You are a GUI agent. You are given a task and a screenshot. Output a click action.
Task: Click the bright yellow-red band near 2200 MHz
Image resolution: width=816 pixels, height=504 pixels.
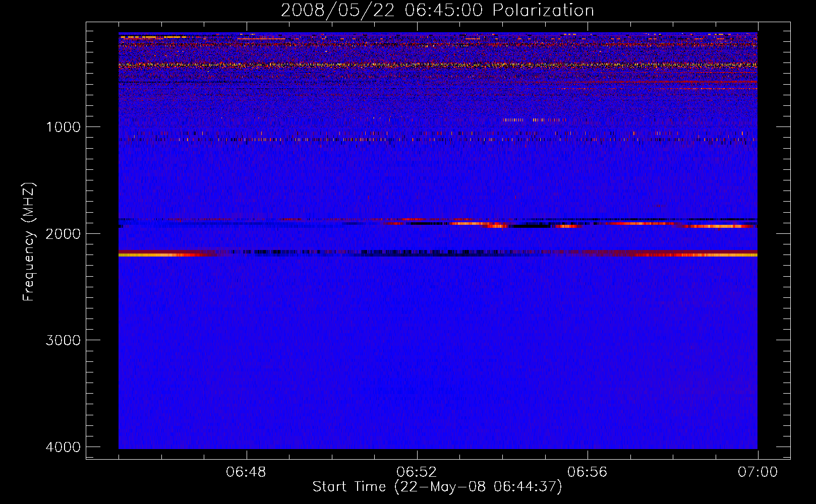click(438, 254)
